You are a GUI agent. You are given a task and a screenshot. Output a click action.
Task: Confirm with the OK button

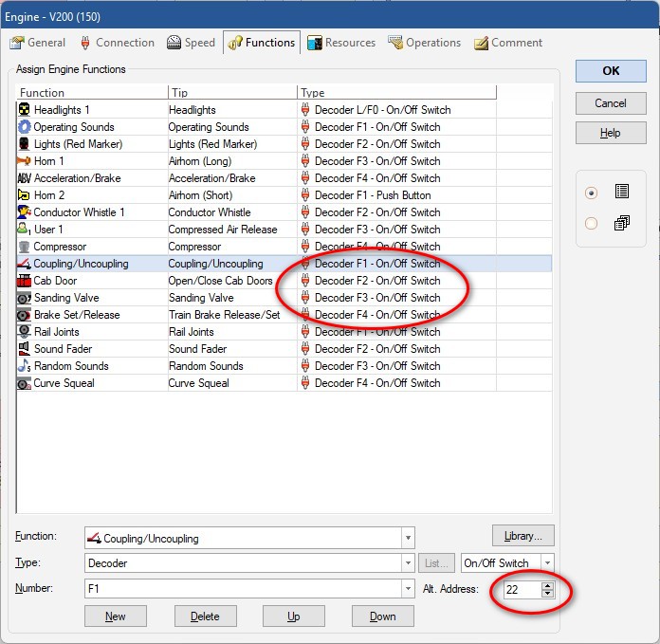click(x=611, y=71)
